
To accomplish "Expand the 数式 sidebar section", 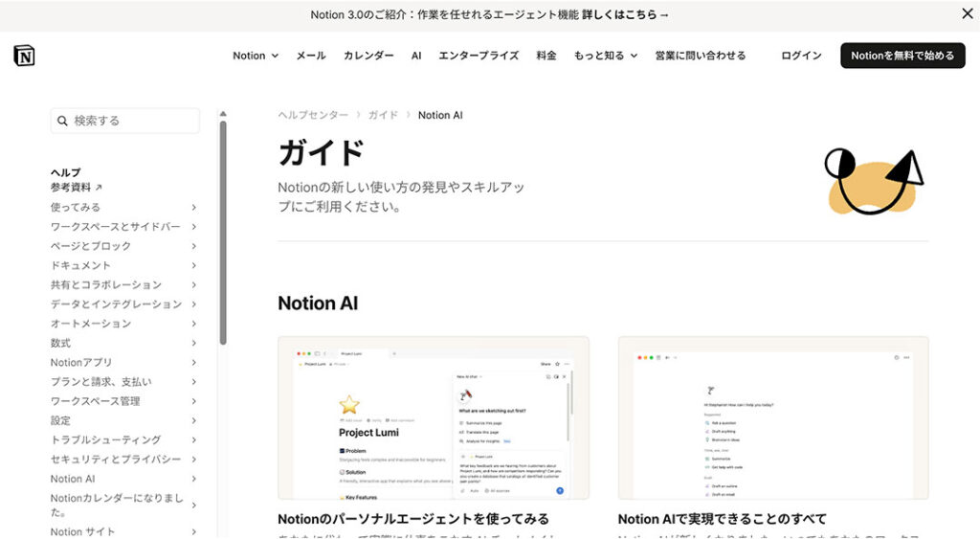I will tap(193, 343).
